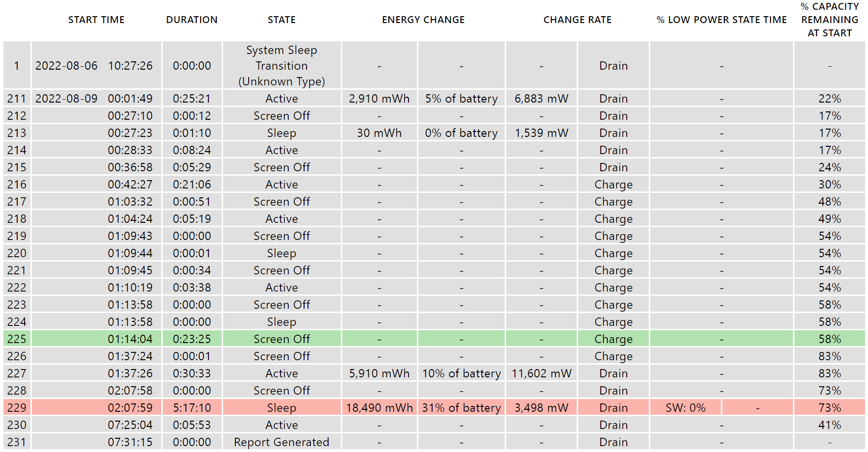
Task: Click change rate 11,602 mW
Action: (x=541, y=373)
